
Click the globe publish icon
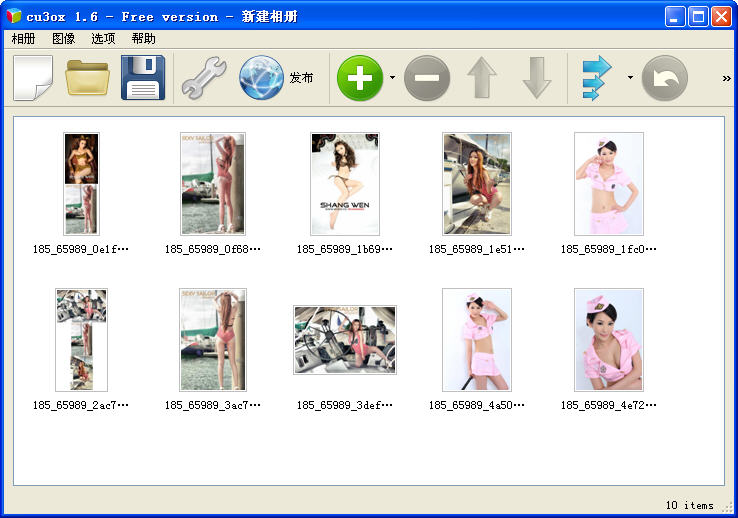262,78
